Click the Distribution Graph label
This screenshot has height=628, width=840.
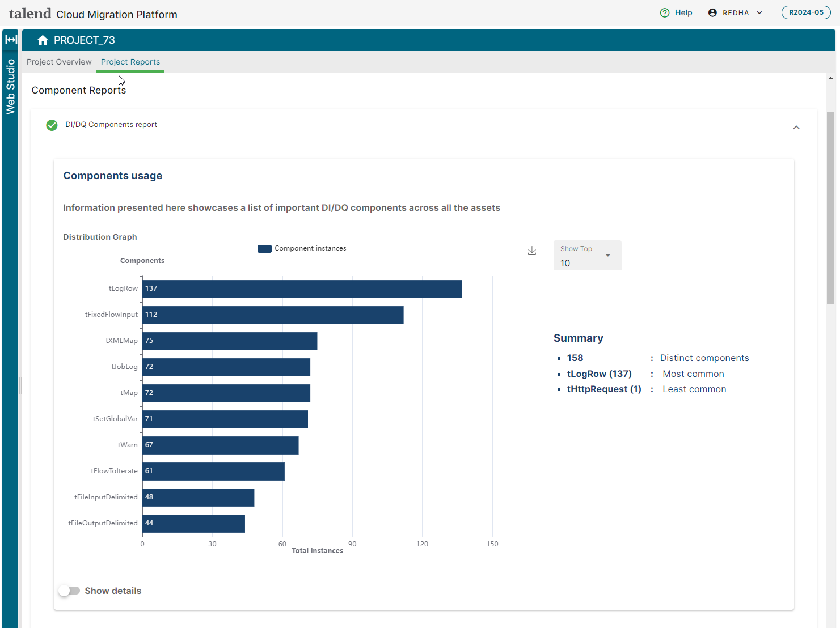point(100,237)
